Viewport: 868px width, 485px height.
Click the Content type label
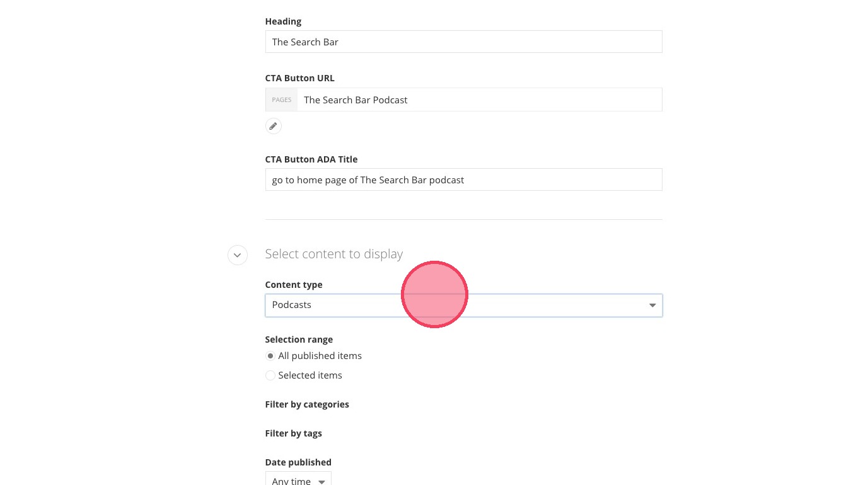pos(294,285)
